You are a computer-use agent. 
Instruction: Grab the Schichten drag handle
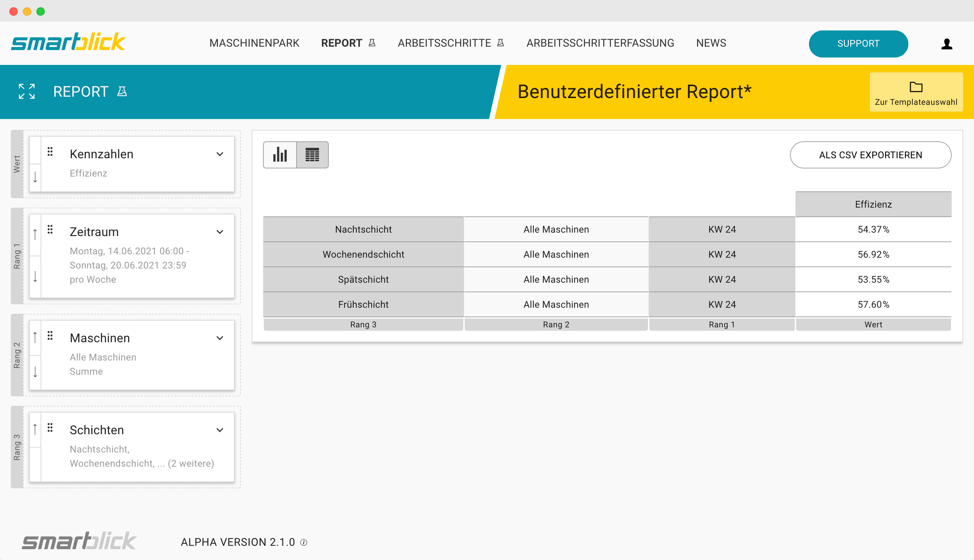(x=50, y=428)
